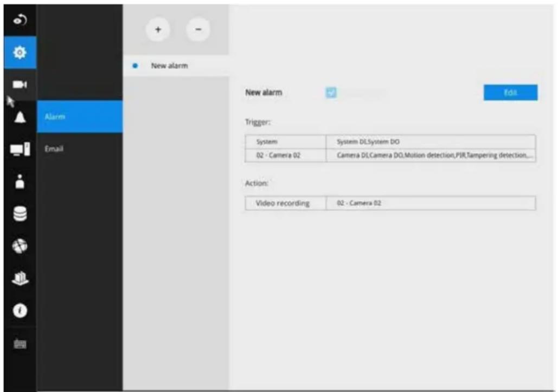Screen dimensions: 558x392
Task: Open the settings gear icon
Action: pyautogui.click(x=20, y=52)
